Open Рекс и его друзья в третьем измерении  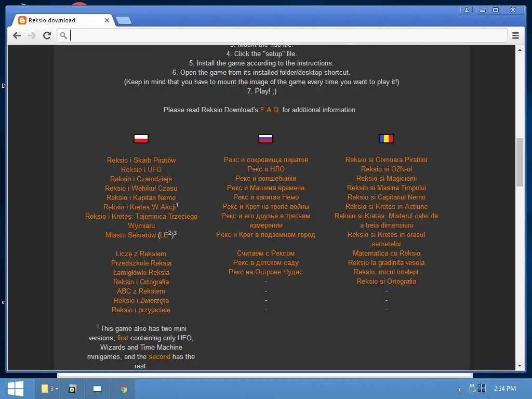pyautogui.click(x=265, y=220)
